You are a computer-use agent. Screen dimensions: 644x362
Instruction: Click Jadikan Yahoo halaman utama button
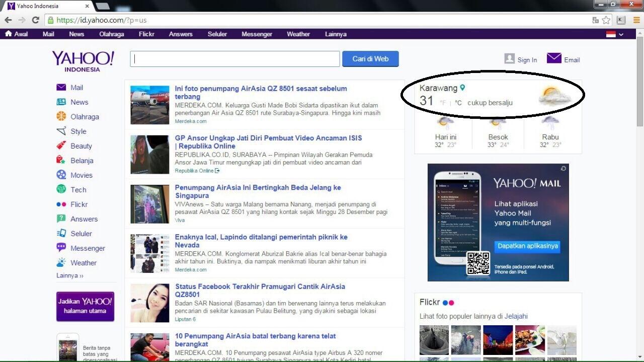click(x=85, y=306)
